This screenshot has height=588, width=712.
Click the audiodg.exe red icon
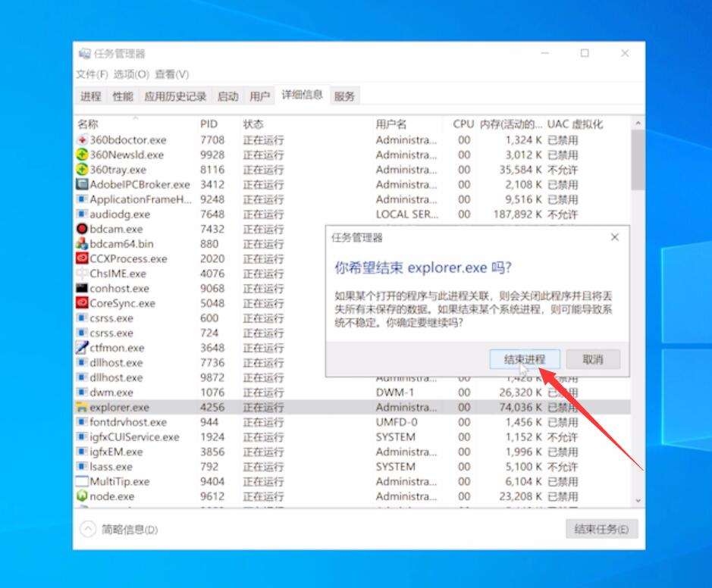(81, 214)
